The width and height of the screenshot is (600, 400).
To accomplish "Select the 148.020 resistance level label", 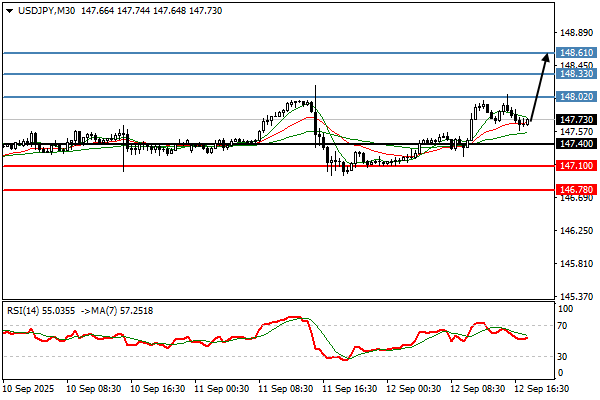I will point(576,97).
